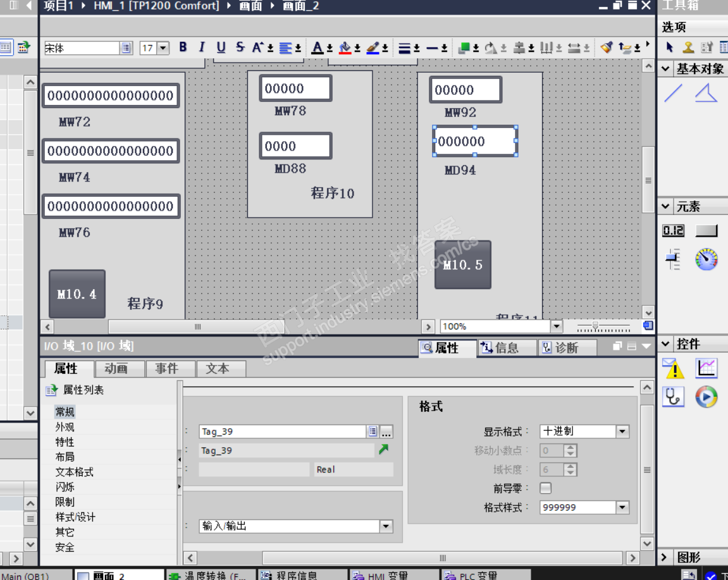Screen dimensions: 728x580
Task: Select 安全 in the property list
Action: pos(65,547)
